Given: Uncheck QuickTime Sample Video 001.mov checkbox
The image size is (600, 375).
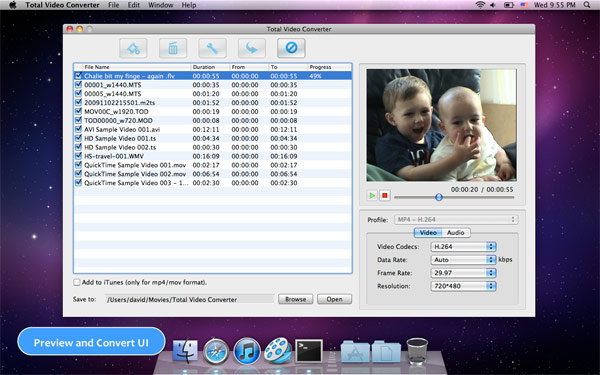Looking at the screenshot, I should (x=78, y=165).
